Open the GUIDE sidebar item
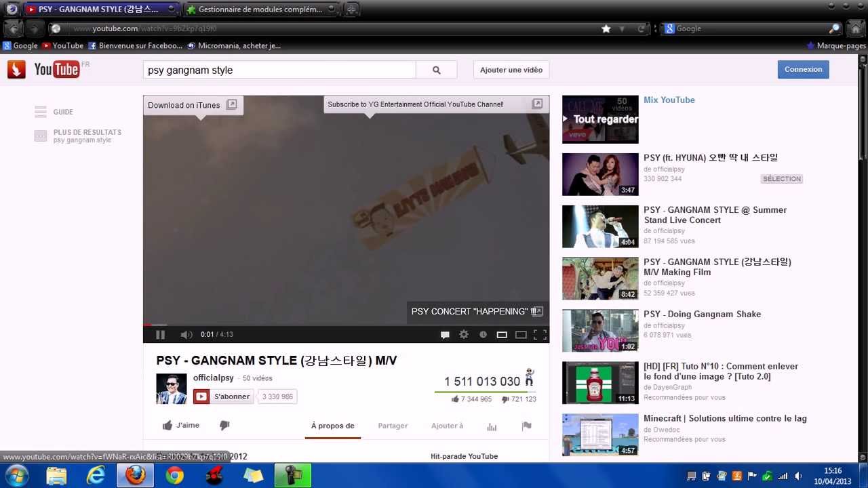The image size is (868, 488). click(54, 112)
